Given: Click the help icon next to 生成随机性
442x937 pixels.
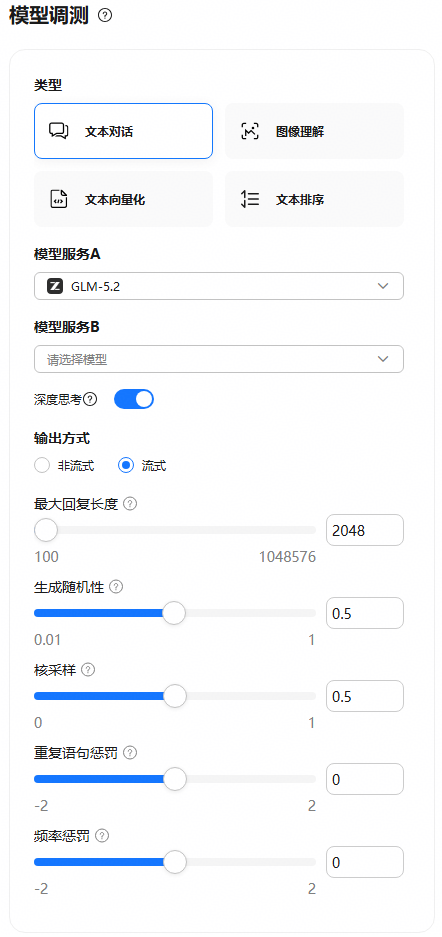Looking at the screenshot, I should pyautogui.click(x=116, y=587).
